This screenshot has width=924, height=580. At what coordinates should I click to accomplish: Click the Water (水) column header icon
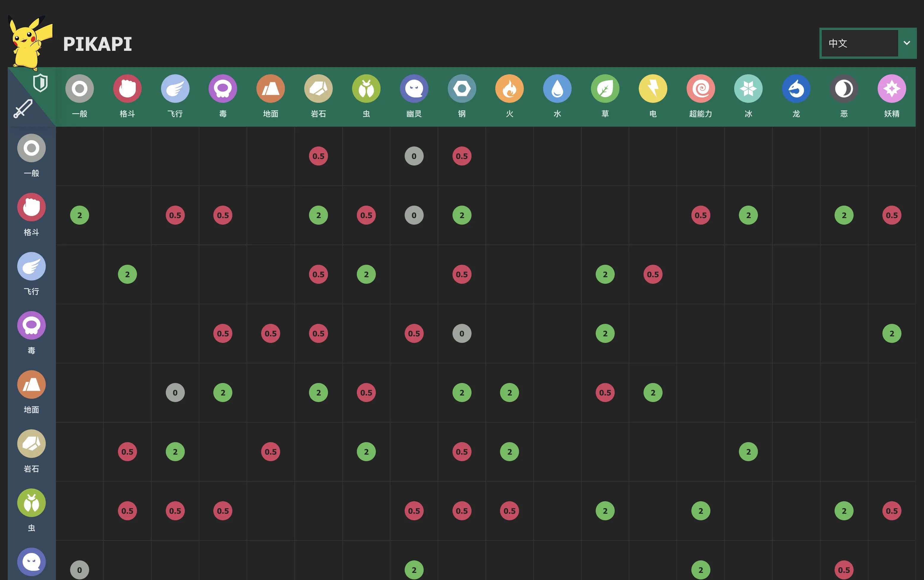(x=557, y=89)
